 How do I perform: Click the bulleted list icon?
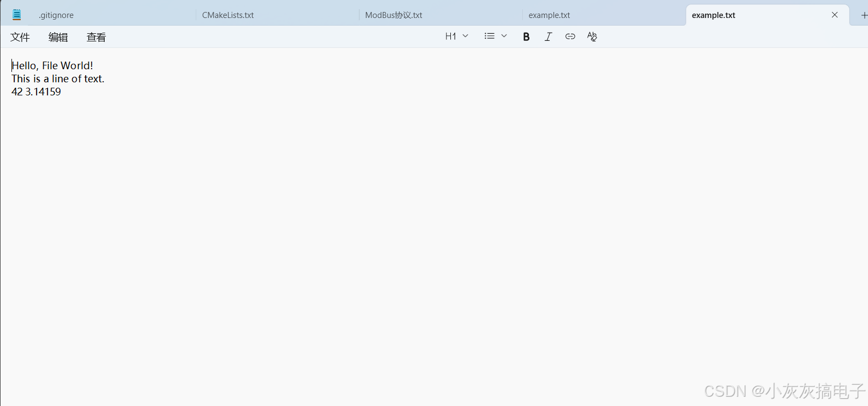(490, 36)
